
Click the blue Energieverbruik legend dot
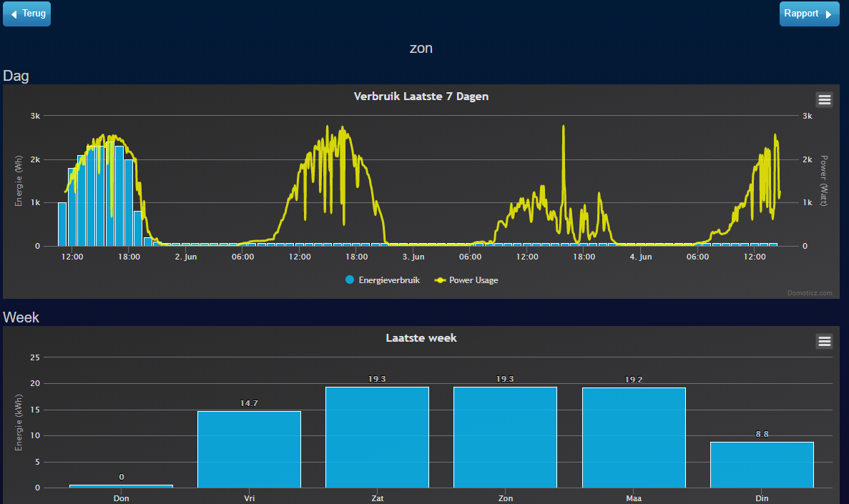point(350,280)
